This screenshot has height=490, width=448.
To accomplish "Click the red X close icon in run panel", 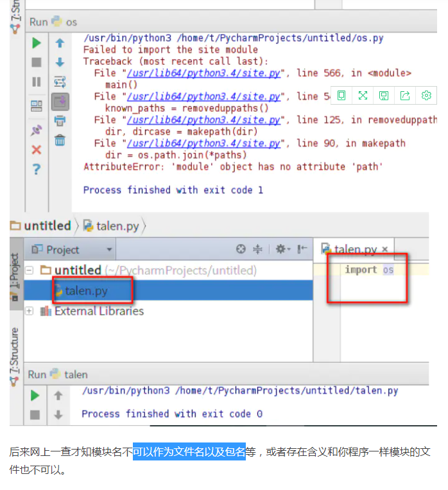I will click(36, 150).
